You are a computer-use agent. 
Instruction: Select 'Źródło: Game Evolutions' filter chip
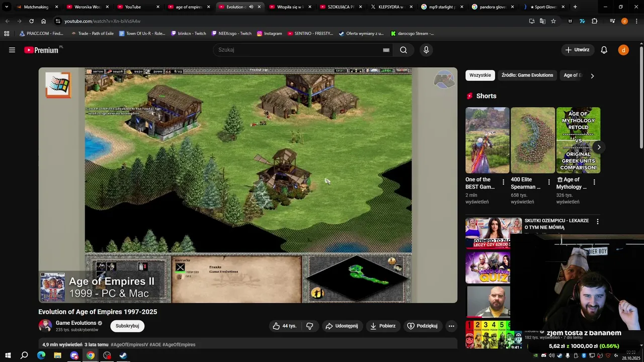click(527, 75)
